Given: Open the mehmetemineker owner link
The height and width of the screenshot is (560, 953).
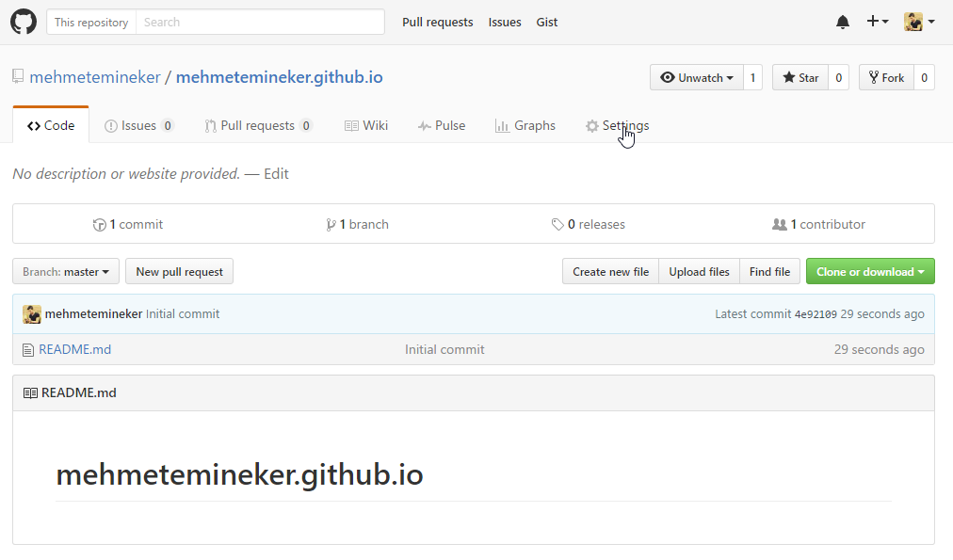Looking at the screenshot, I should [95, 77].
